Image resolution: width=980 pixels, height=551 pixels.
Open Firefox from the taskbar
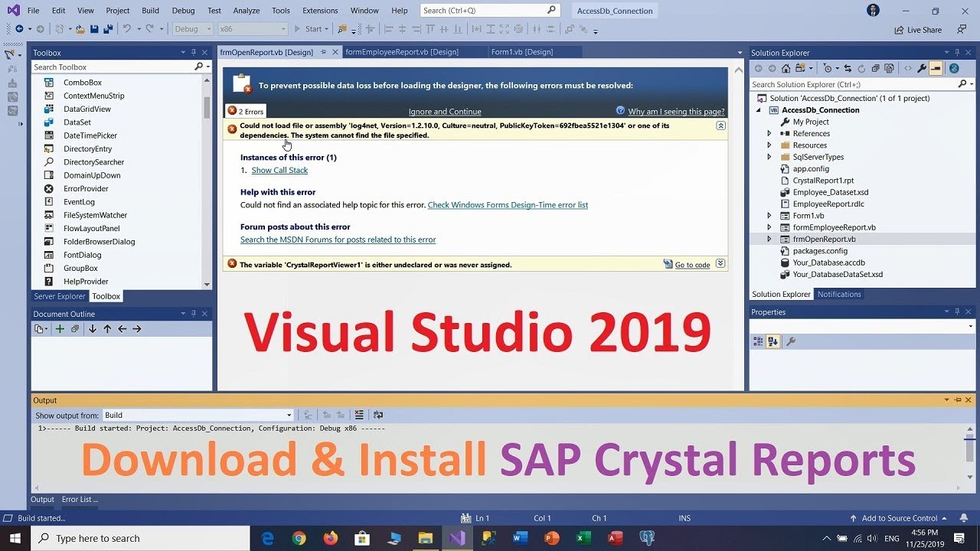[331, 538]
